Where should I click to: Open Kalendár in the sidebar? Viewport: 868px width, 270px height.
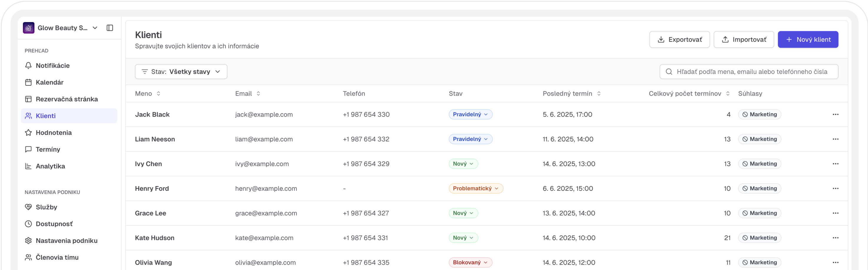[49, 82]
